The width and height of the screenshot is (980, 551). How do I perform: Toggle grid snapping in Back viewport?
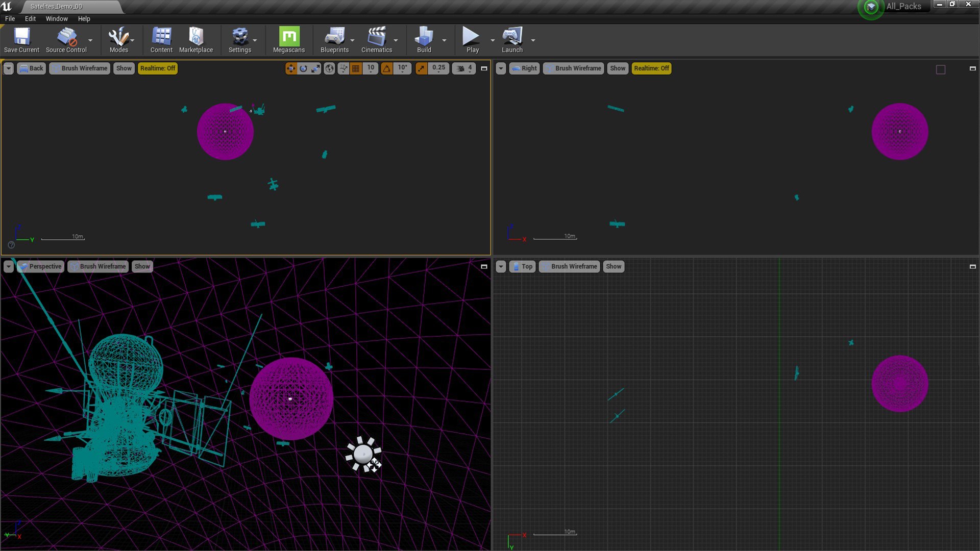click(x=356, y=68)
